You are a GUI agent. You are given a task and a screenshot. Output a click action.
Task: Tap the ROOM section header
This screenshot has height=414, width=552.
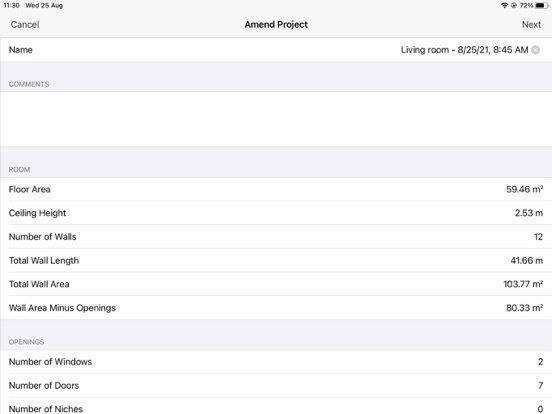pyautogui.click(x=19, y=170)
